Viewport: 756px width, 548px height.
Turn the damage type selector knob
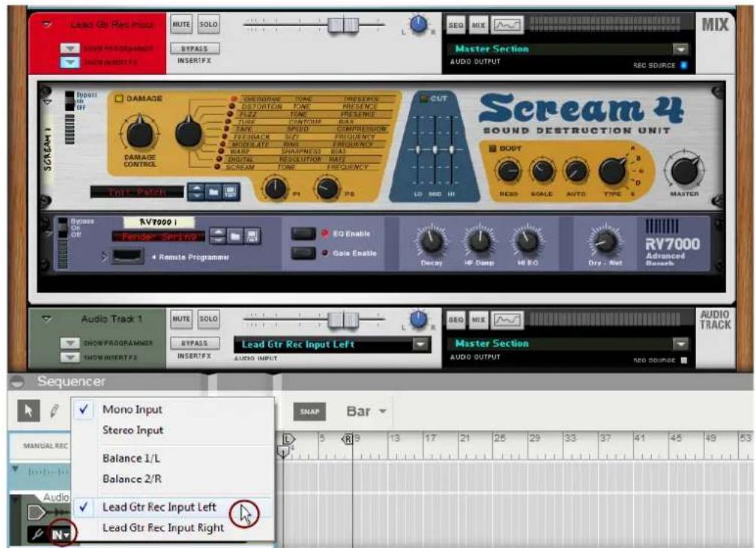[189, 131]
